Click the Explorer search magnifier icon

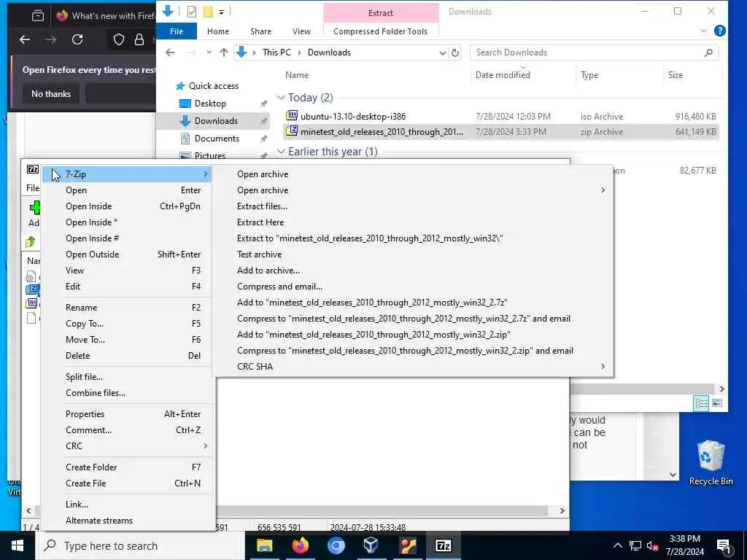tap(708, 52)
